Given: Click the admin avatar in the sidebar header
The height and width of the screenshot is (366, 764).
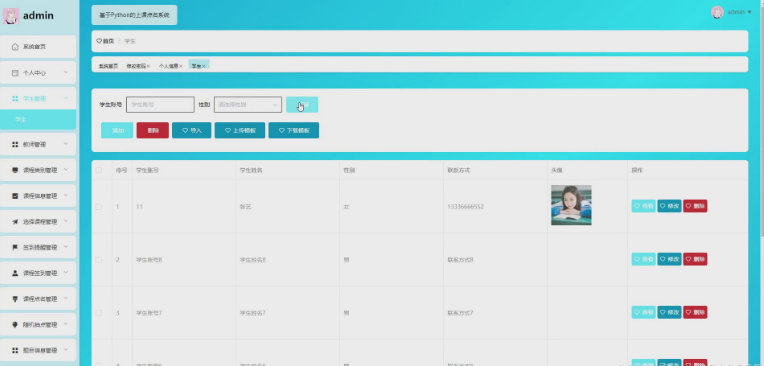Looking at the screenshot, I should pyautogui.click(x=11, y=16).
